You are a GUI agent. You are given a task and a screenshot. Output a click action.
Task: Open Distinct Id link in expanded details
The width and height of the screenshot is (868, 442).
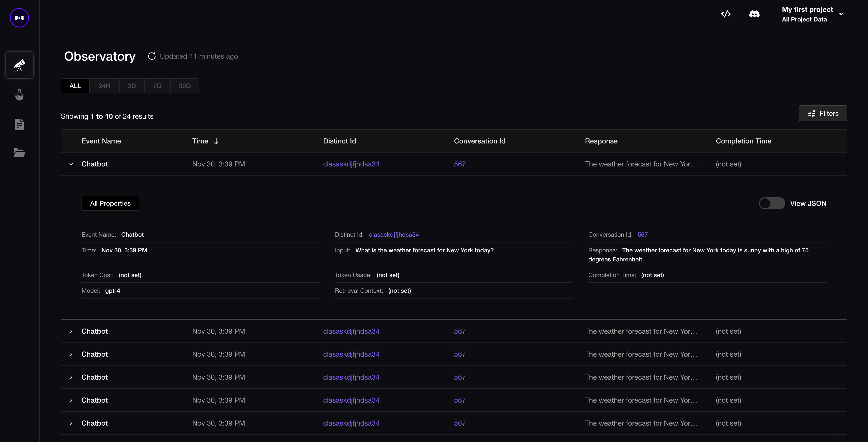[x=394, y=234]
